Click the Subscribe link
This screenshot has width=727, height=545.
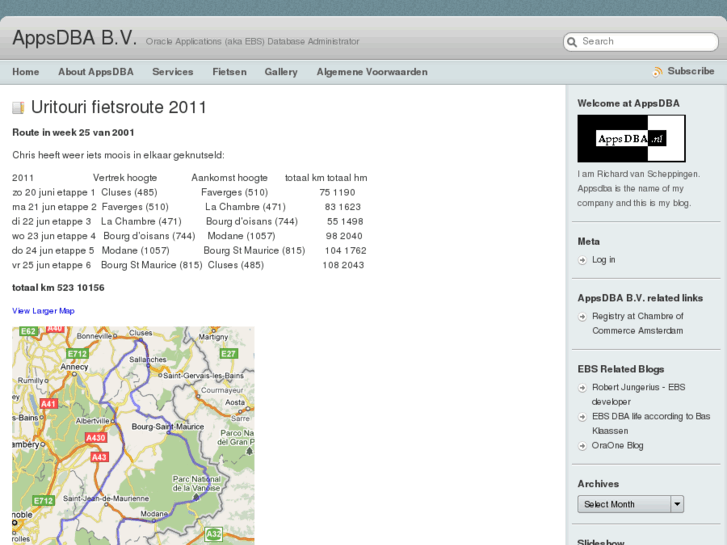690,72
